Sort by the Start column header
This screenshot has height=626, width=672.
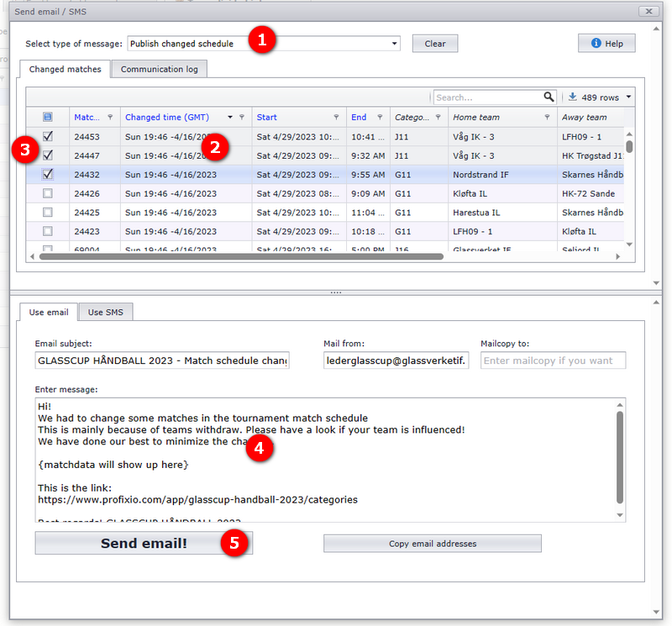click(266, 117)
